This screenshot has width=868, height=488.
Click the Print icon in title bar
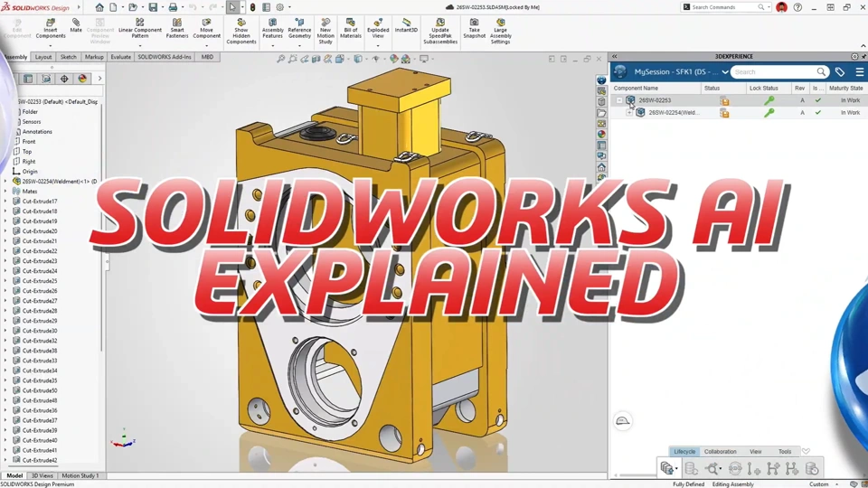pos(173,7)
